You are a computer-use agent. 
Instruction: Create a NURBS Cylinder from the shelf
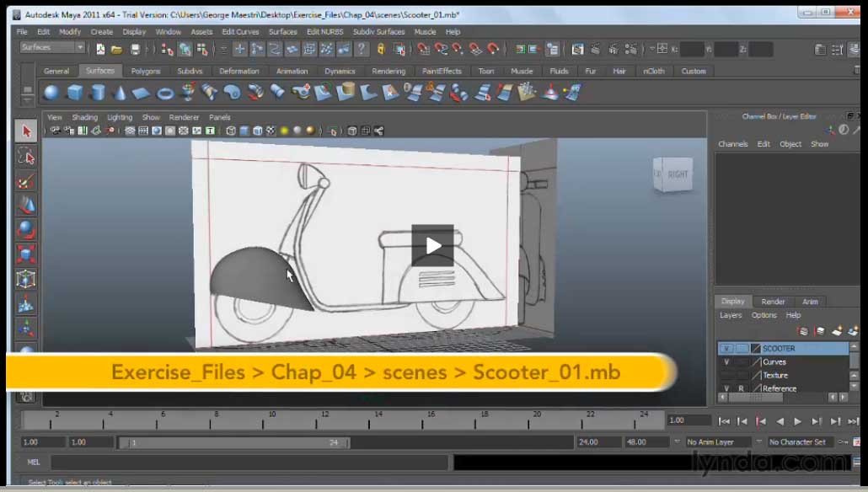tap(98, 93)
